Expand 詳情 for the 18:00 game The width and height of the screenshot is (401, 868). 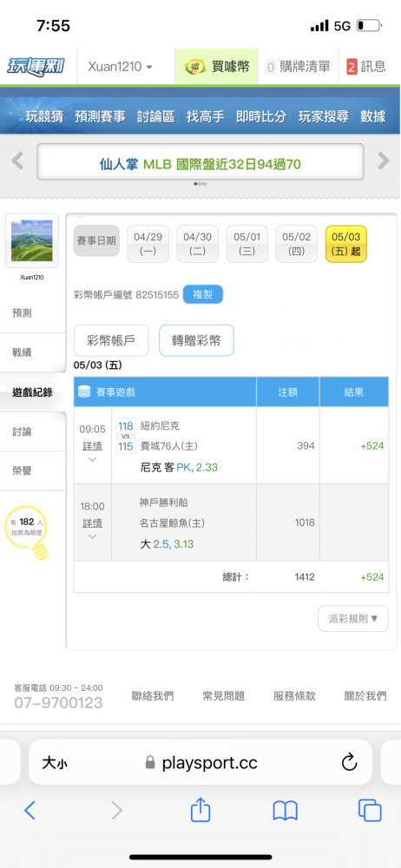coord(93,528)
